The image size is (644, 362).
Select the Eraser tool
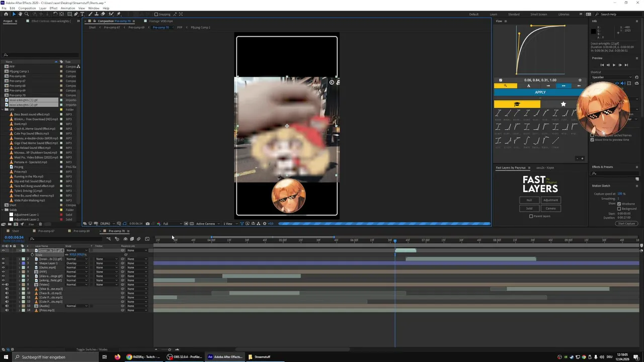pos(103,14)
